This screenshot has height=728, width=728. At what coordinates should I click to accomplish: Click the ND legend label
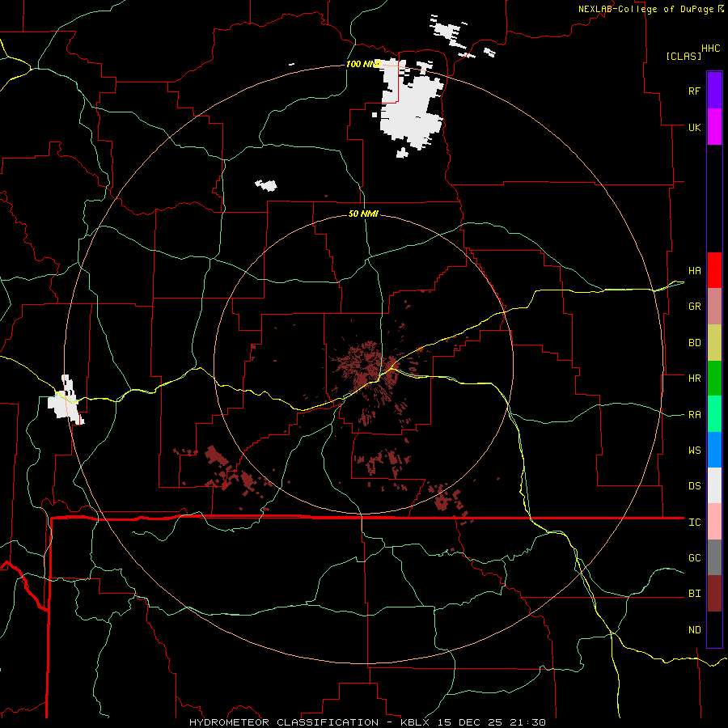694,630
